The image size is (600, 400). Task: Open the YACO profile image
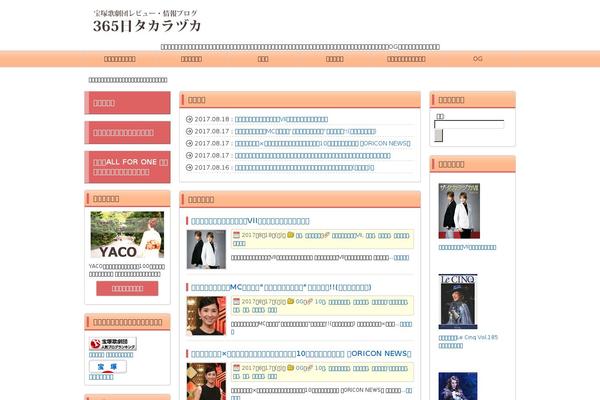coord(127,234)
